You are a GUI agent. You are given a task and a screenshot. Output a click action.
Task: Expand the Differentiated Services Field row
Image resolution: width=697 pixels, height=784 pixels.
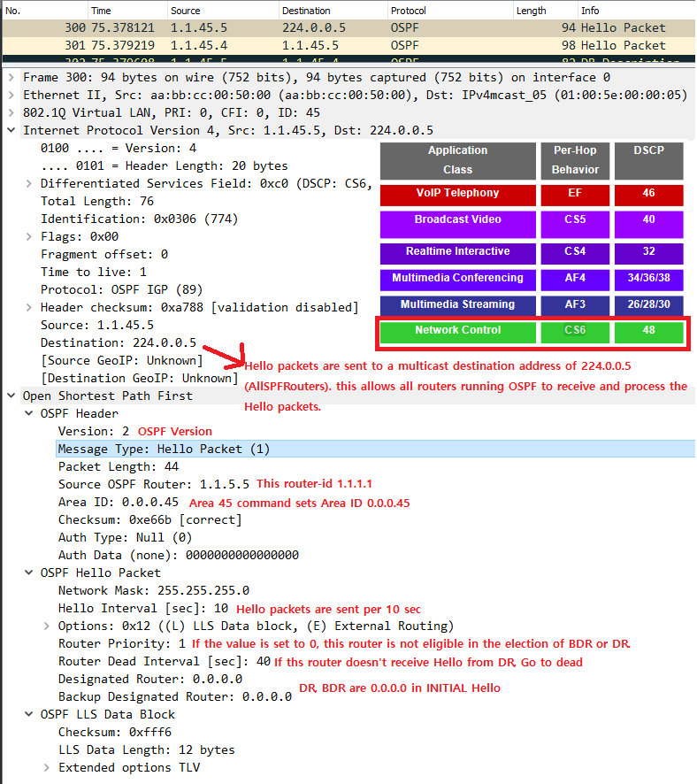[29, 183]
